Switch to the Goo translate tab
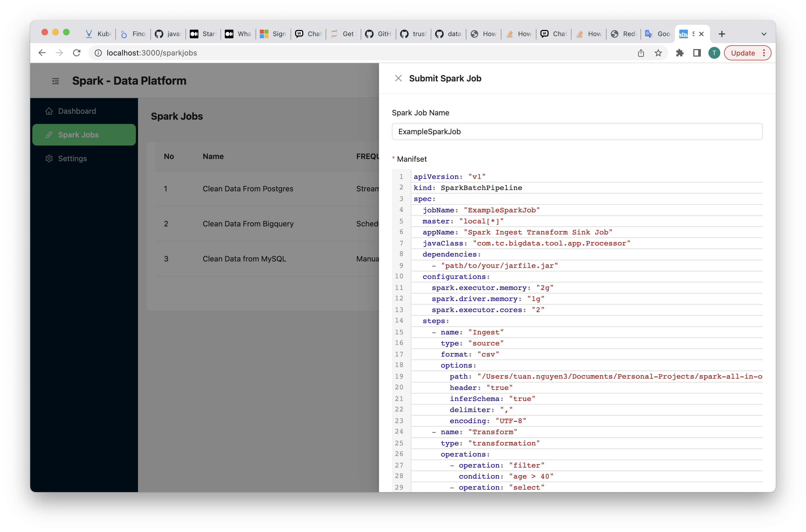The image size is (806, 532). click(658, 34)
